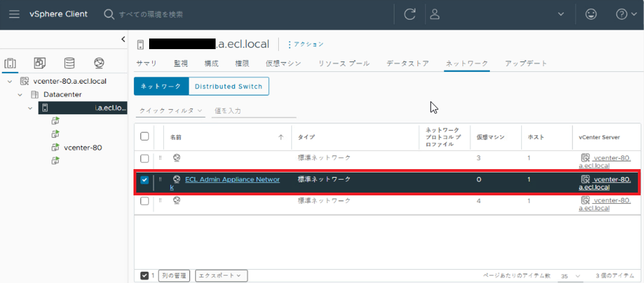Sort by the 仮想マシン column header
Screen dimensions: 644x283
point(490,137)
